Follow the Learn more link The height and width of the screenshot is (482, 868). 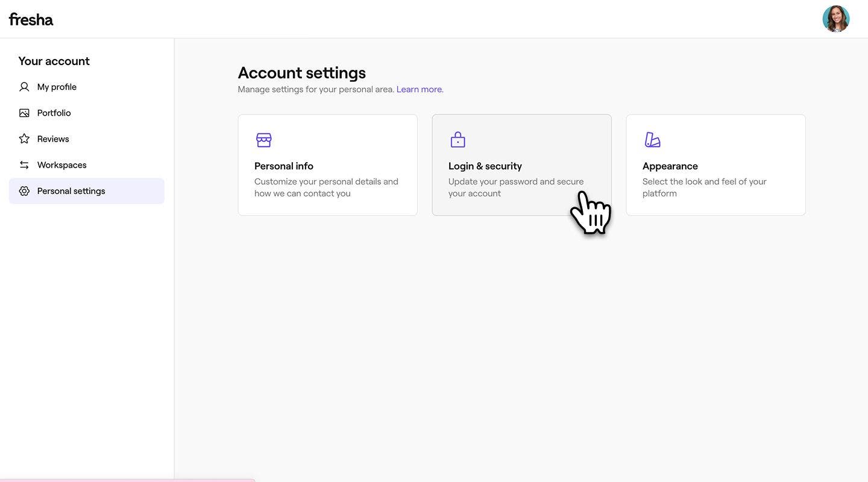click(419, 89)
